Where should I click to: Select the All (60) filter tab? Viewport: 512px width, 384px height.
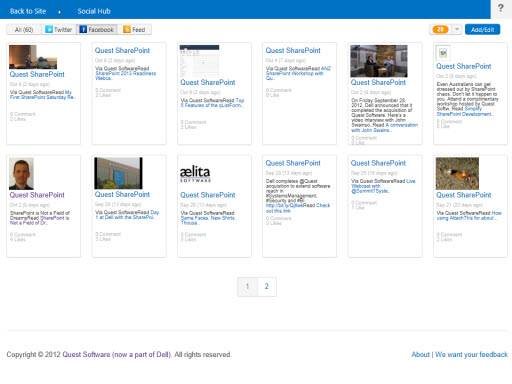[x=24, y=29]
